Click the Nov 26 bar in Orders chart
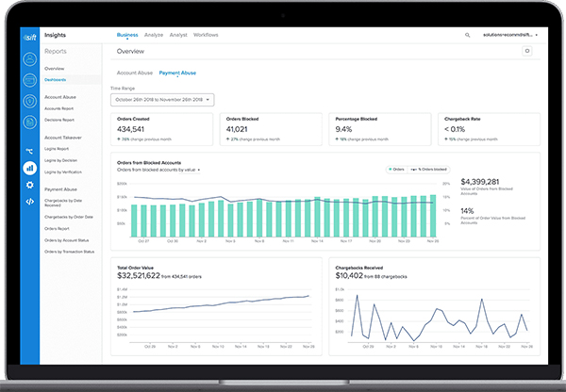Viewport: 566px width, 392px height. tap(433, 216)
